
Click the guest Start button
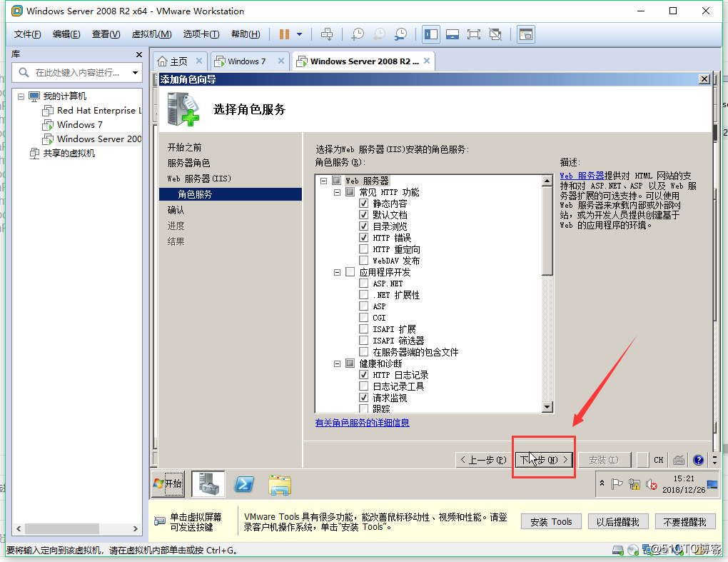click(168, 484)
